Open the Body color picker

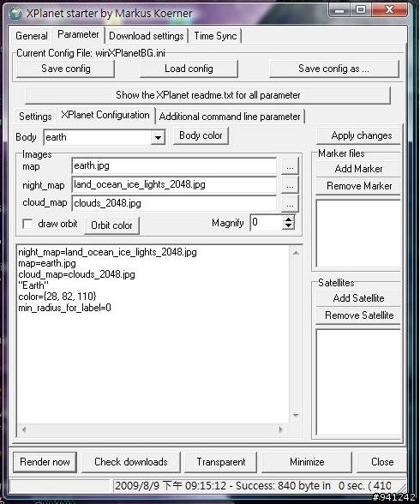tap(201, 135)
